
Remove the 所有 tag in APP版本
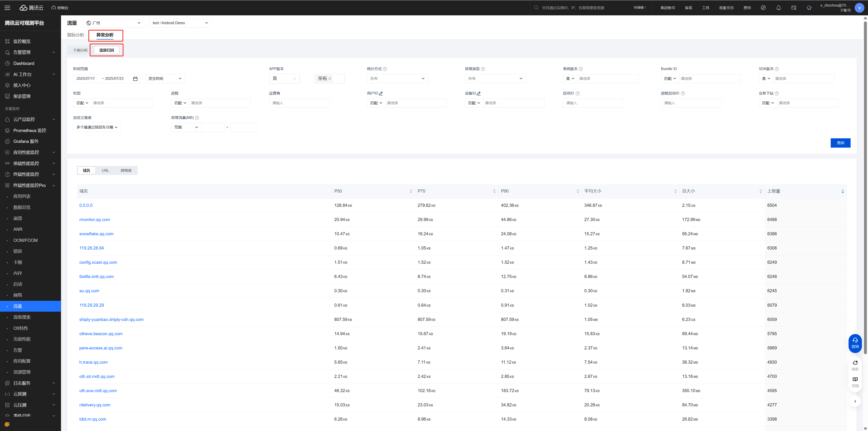coord(330,78)
